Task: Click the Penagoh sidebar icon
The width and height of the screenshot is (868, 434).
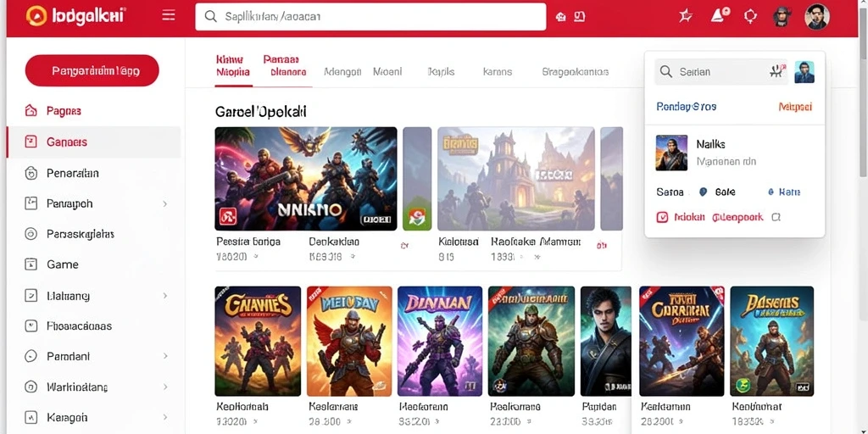Action: click(x=31, y=203)
